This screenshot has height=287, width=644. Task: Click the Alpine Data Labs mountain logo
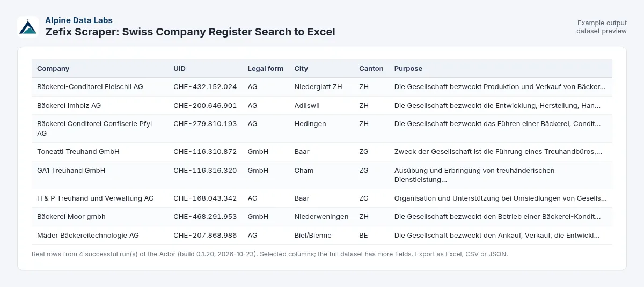pyautogui.click(x=28, y=26)
